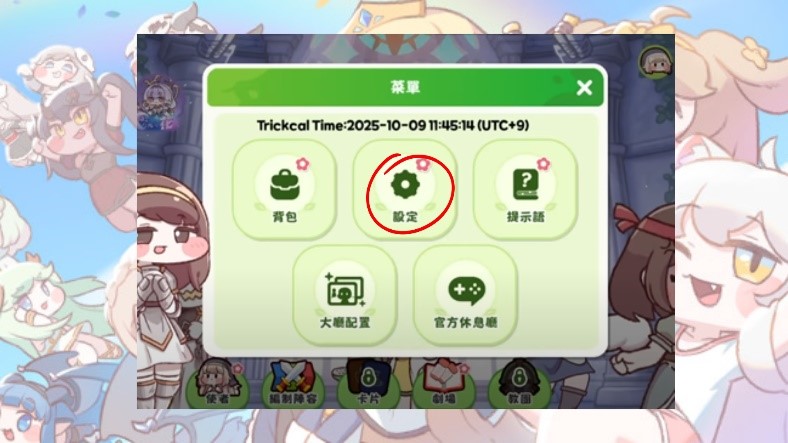Viewport: 788px width, 443px height.
Task: Click the pink flower badge on 使者
Action: click(x=237, y=369)
